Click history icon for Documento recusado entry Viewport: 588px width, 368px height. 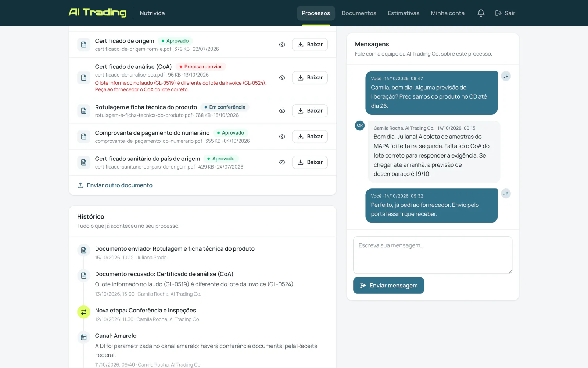84,276
